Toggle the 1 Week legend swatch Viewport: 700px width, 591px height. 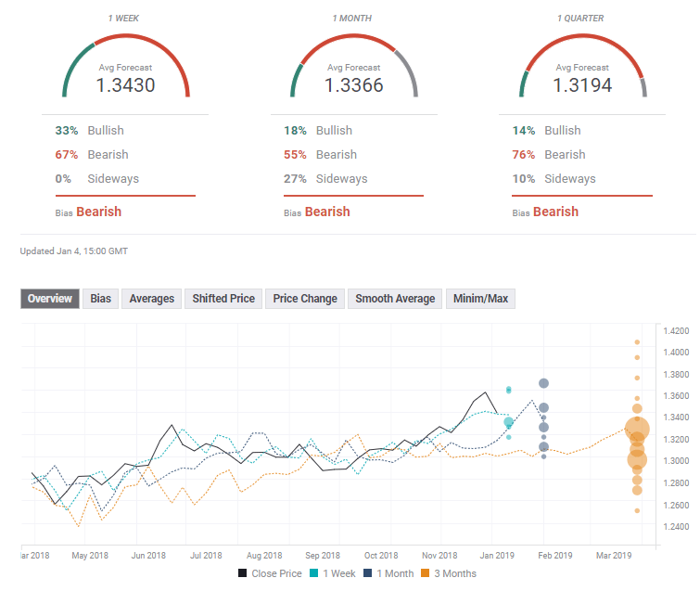[x=313, y=573]
